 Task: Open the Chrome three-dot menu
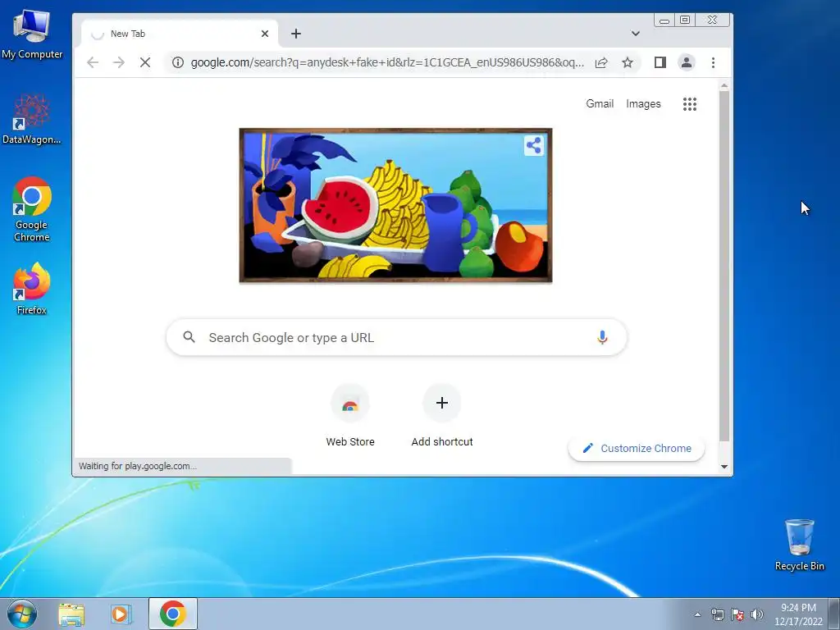point(713,62)
